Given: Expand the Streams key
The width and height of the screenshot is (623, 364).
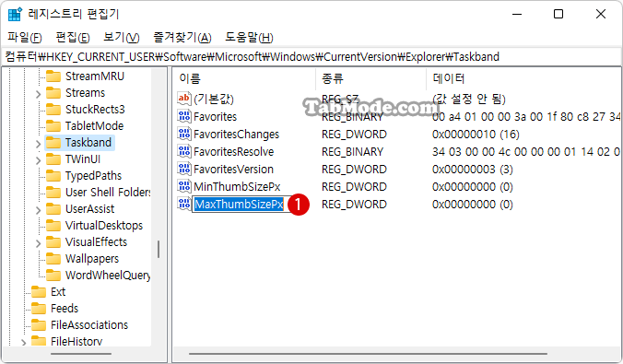Looking at the screenshot, I should click(38, 94).
